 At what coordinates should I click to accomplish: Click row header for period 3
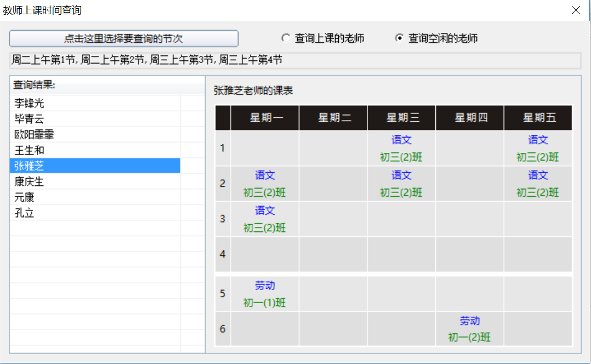pyautogui.click(x=223, y=219)
